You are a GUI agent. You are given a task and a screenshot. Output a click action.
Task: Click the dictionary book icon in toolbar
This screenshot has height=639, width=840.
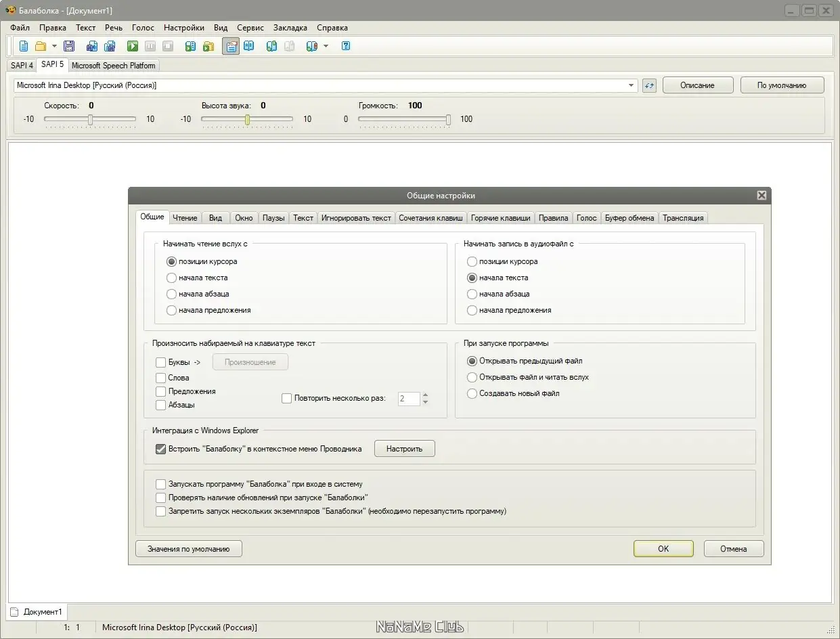point(249,46)
